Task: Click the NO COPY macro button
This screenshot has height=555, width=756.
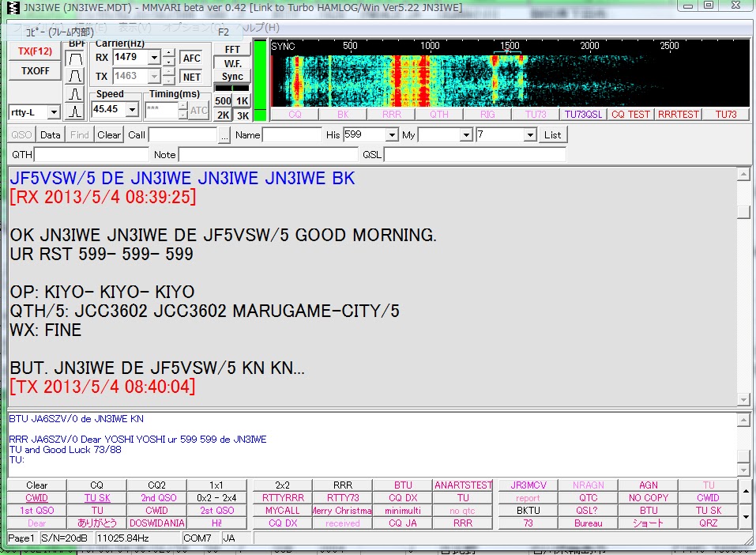Action: click(649, 497)
